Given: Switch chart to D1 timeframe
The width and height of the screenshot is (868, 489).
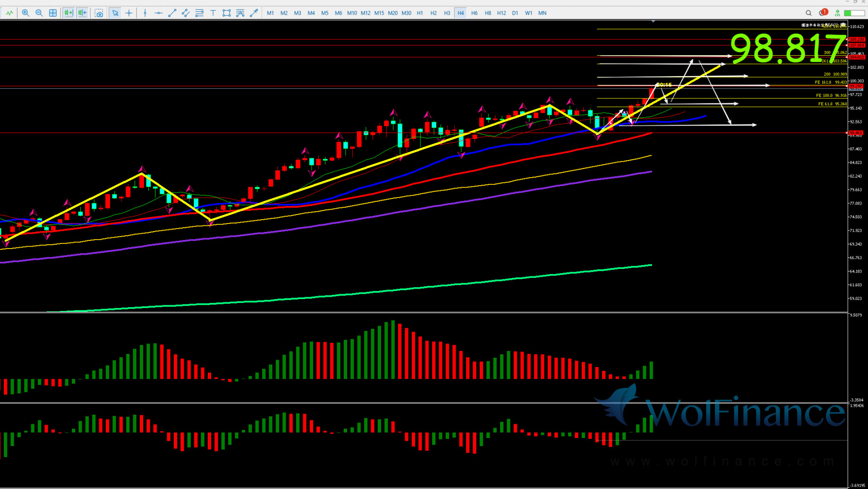Looking at the screenshot, I should (x=515, y=13).
